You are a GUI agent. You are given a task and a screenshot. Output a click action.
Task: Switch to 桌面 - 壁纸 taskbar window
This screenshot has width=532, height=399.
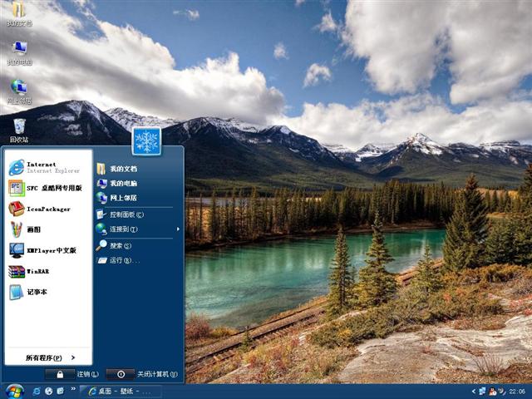[x=122, y=391]
